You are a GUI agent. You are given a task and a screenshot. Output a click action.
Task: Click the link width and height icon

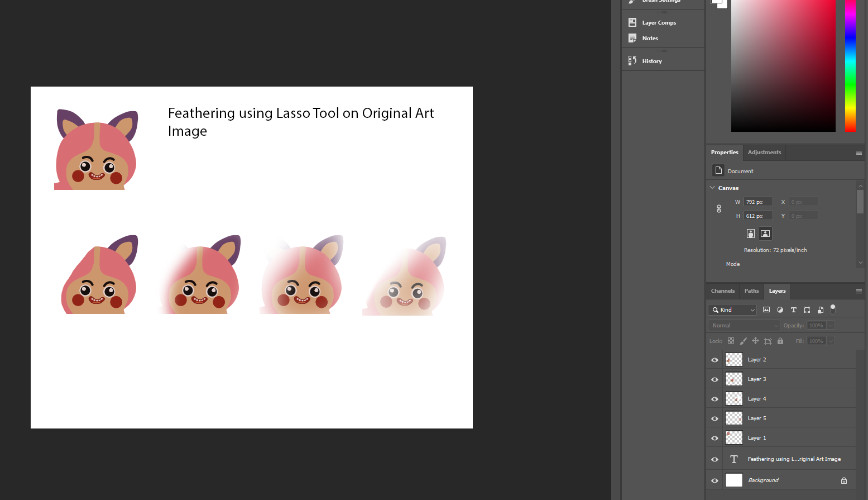(x=719, y=208)
